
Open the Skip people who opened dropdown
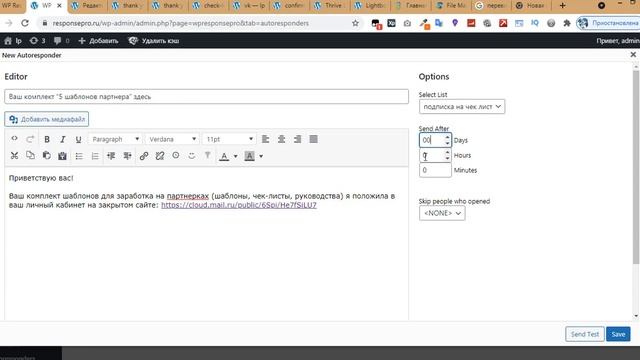pyautogui.click(x=442, y=213)
